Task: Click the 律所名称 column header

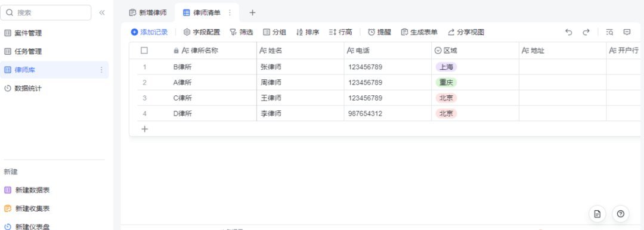Action: tap(213, 51)
